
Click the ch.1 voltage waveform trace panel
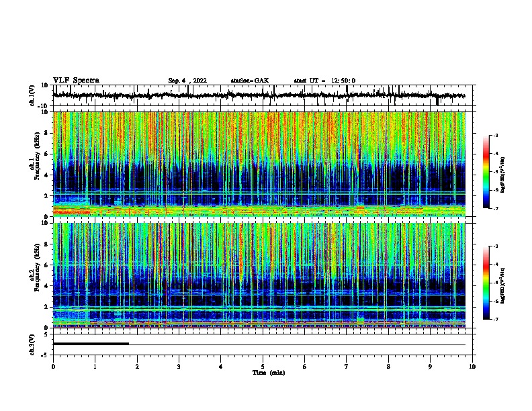[x=262, y=95]
